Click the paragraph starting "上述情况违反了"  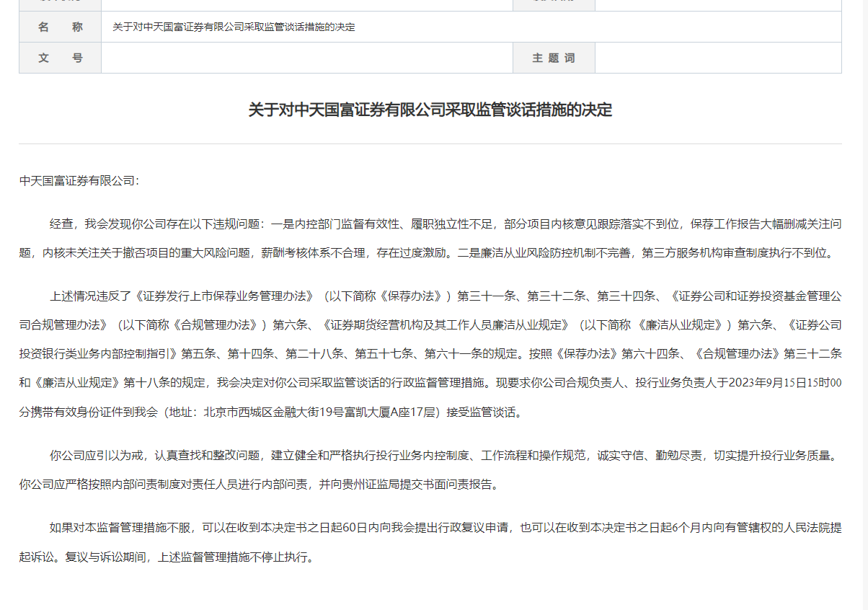point(430,354)
